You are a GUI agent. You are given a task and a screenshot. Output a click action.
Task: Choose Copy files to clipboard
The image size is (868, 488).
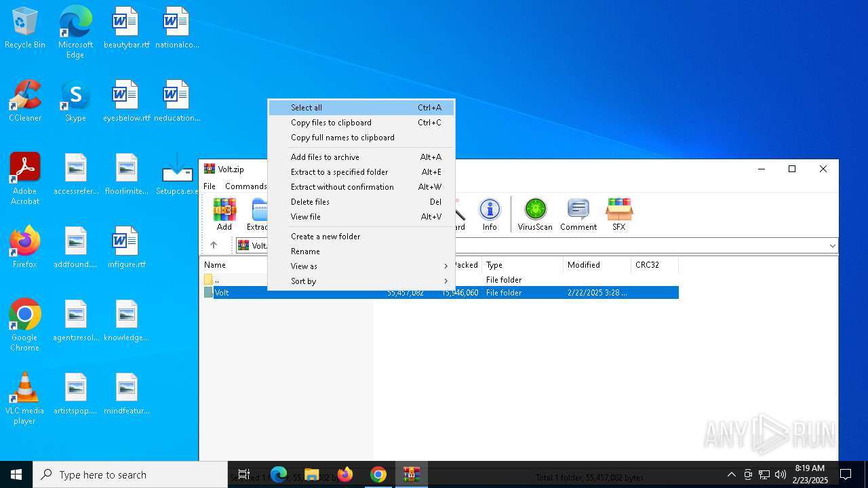point(361,123)
